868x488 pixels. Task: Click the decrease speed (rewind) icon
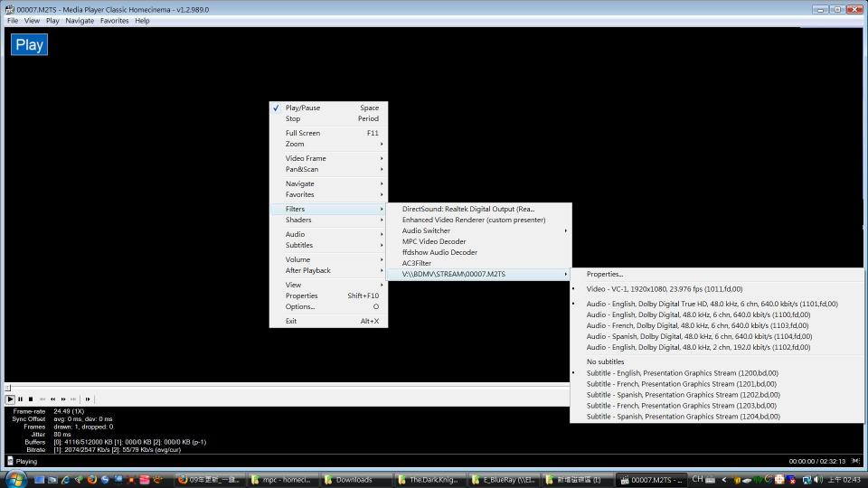tap(52, 399)
